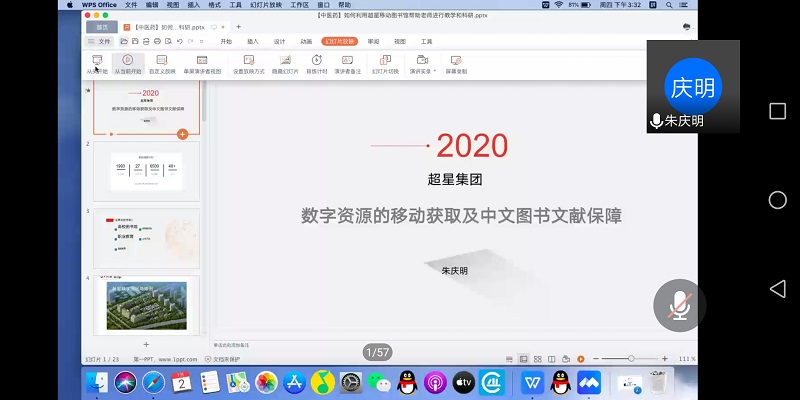This screenshot has height=400, width=800.
Task: Switch to the 插入 ribbon tab
Action: 253,42
